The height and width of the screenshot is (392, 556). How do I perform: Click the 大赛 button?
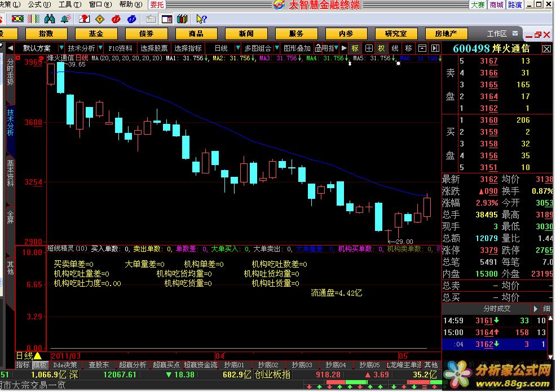tap(478, 5)
